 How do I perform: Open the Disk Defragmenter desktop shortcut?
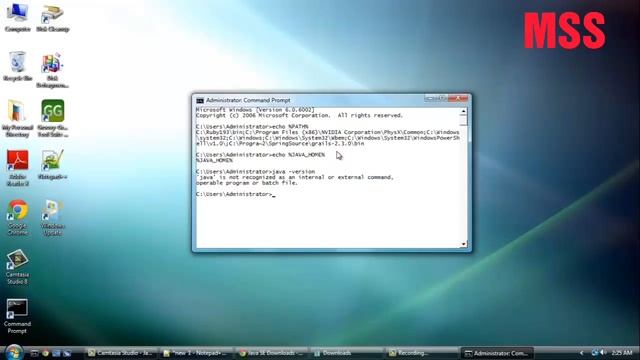click(52, 70)
